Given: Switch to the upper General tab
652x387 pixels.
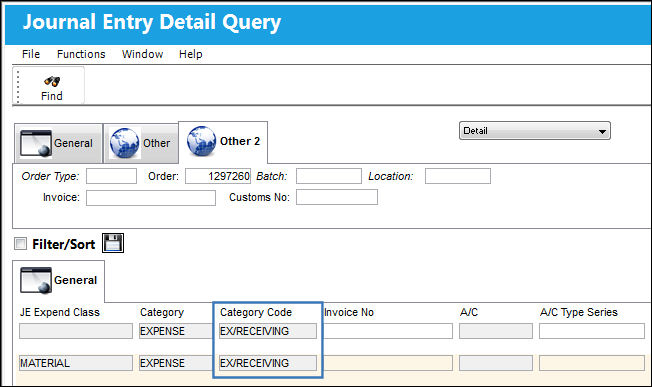Looking at the screenshot, I should click(x=58, y=143).
